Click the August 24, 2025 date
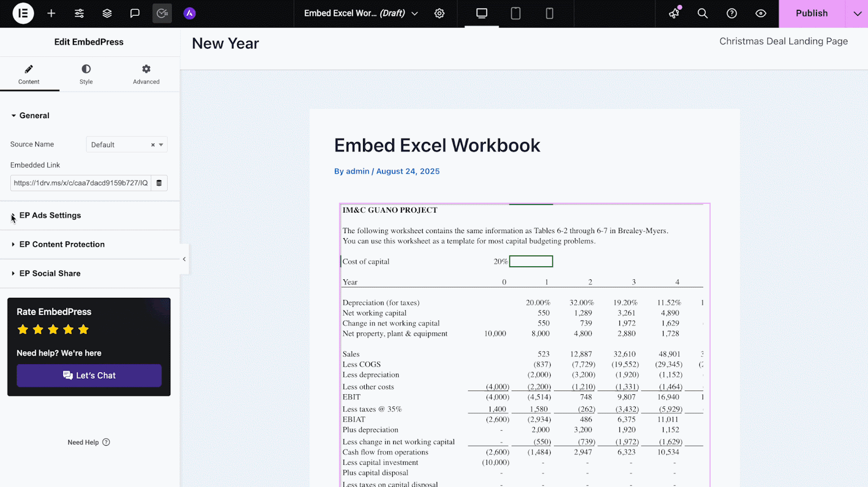868x487 pixels. pos(408,171)
